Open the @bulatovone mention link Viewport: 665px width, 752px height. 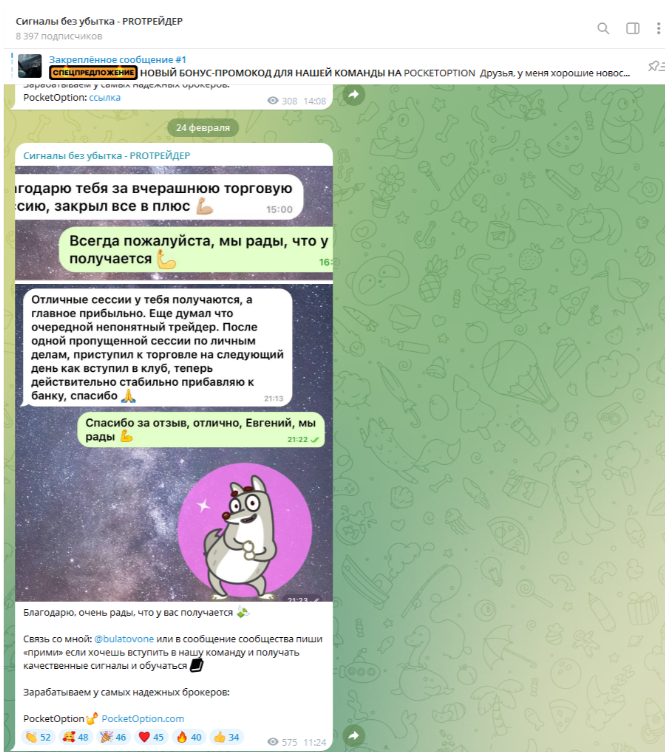[x=124, y=639]
